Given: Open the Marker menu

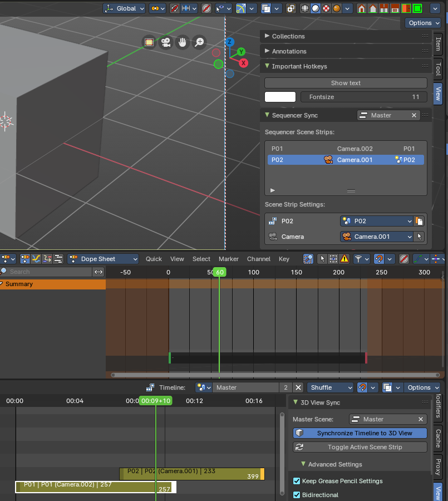Looking at the screenshot, I should click(x=229, y=259).
